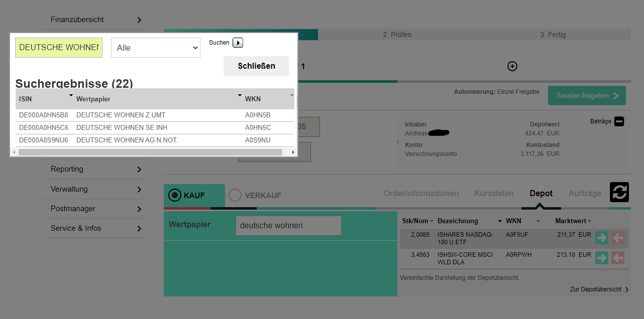Click left arrow of horizontal results scrollbar
Viewport: 644px width, 319px height.
pos(14,152)
